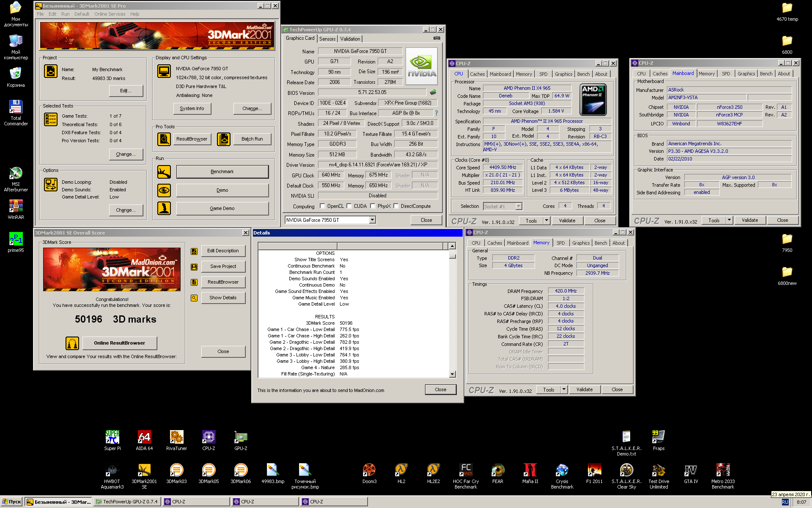Open the Online Services menu in 3DMark2001
Viewport: 812px width, 508px height.
[x=110, y=14]
